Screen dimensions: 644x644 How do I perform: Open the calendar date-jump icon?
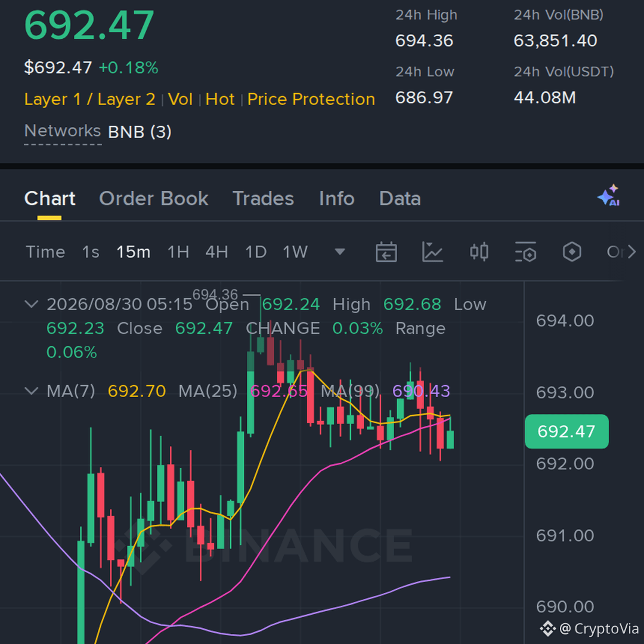pos(386,252)
